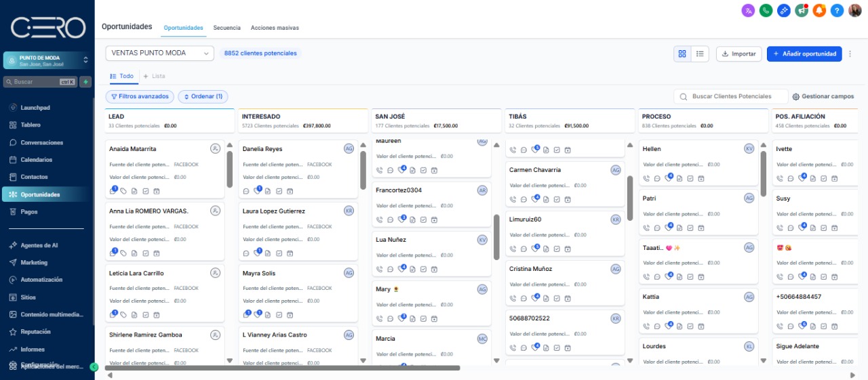Click notes icon on Anaida Matarrita card

[x=134, y=192]
